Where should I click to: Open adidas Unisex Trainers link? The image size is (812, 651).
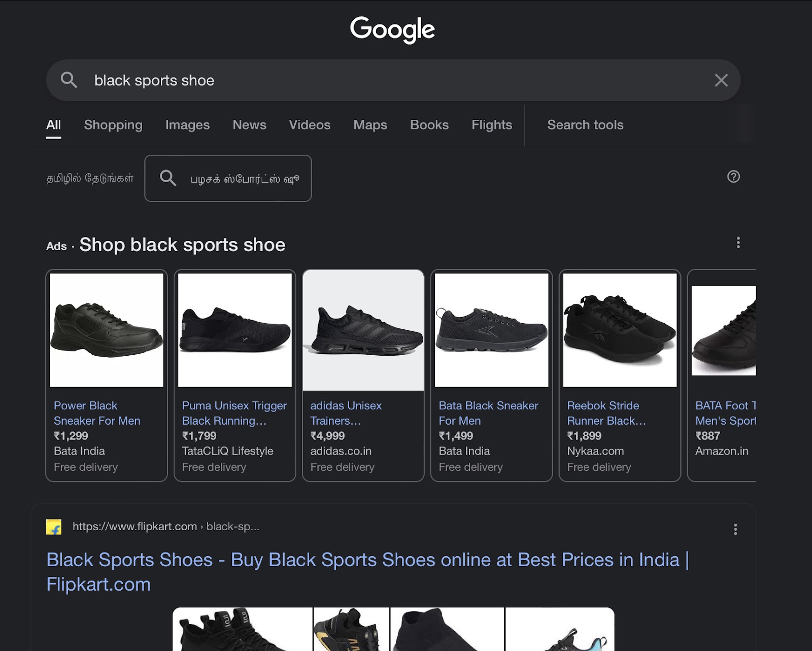346,413
